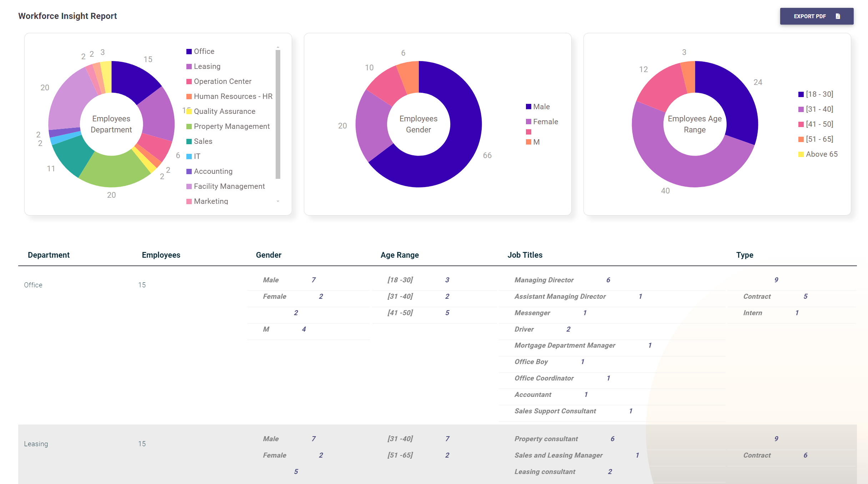Hide the Above 65 age range legend entry
Viewport: 868px width, 484px height.
pyautogui.click(x=821, y=154)
